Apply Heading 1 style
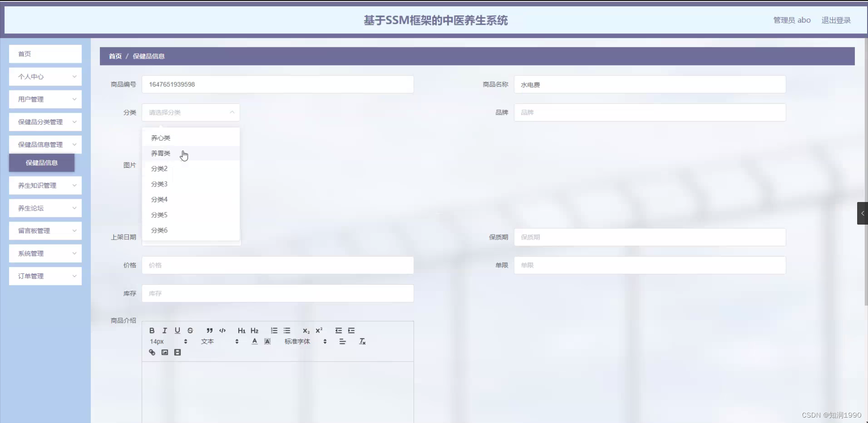The width and height of the screenshot is (868, 423). (x=241, y=330)
